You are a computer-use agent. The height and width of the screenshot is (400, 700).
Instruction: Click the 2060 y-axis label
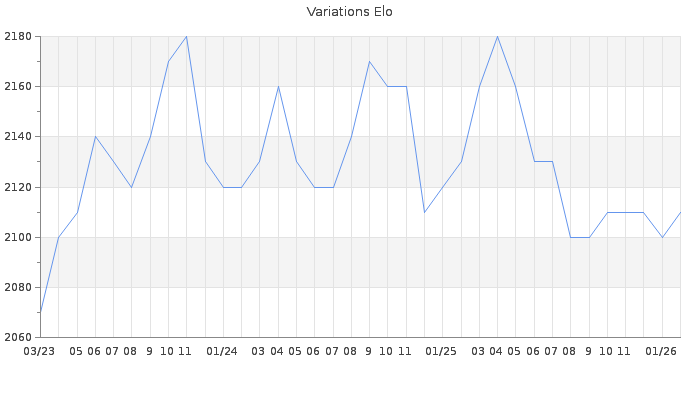coord(19,337)
